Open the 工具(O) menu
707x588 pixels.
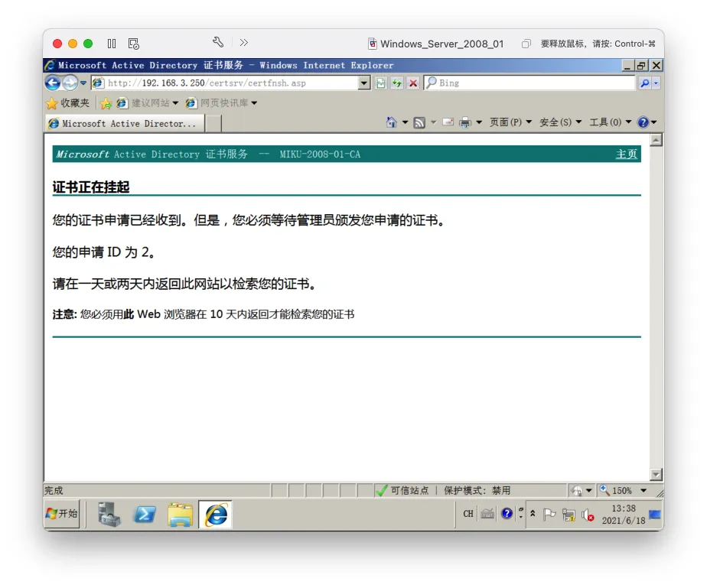(611, 122)
